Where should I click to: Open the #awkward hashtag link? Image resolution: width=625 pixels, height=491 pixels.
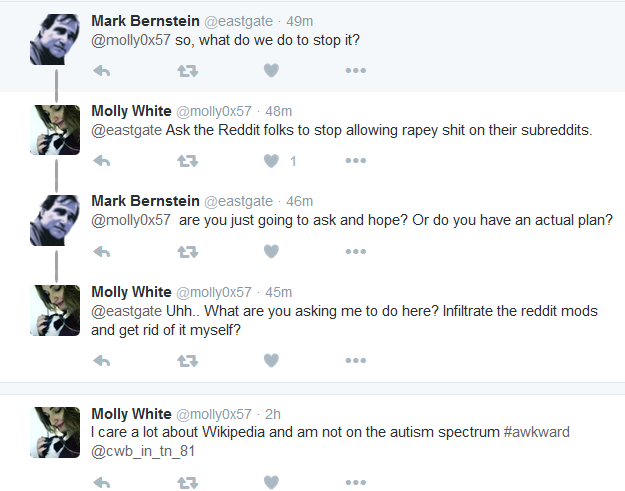click(x=537, y=432)
